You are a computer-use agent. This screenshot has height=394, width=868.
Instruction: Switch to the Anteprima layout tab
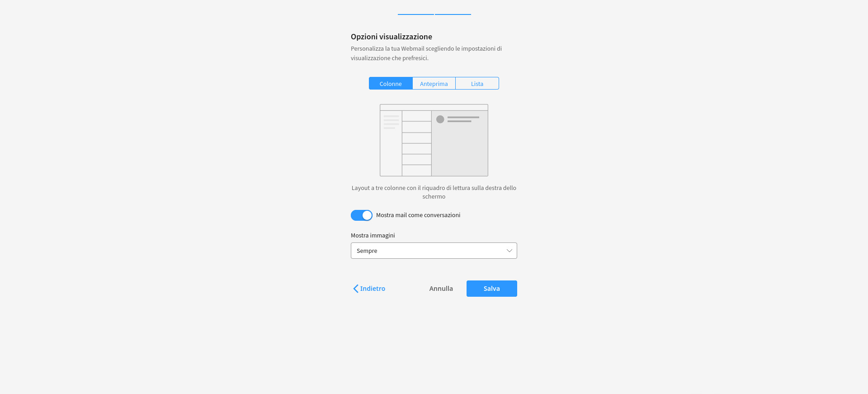[x=434, y=84]
